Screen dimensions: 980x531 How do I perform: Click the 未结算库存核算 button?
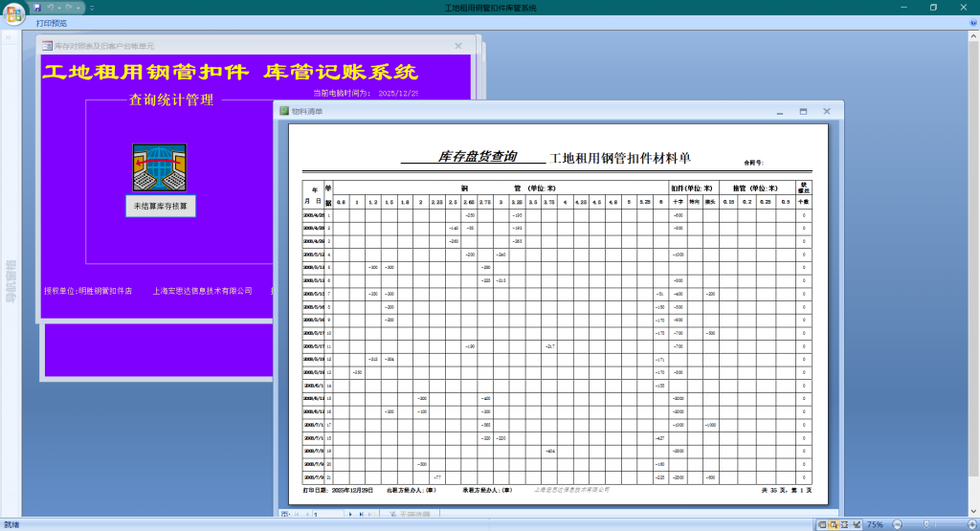(x=161, y=206)
